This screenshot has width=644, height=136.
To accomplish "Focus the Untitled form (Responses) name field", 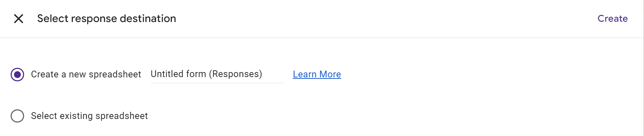I will 217,74.
